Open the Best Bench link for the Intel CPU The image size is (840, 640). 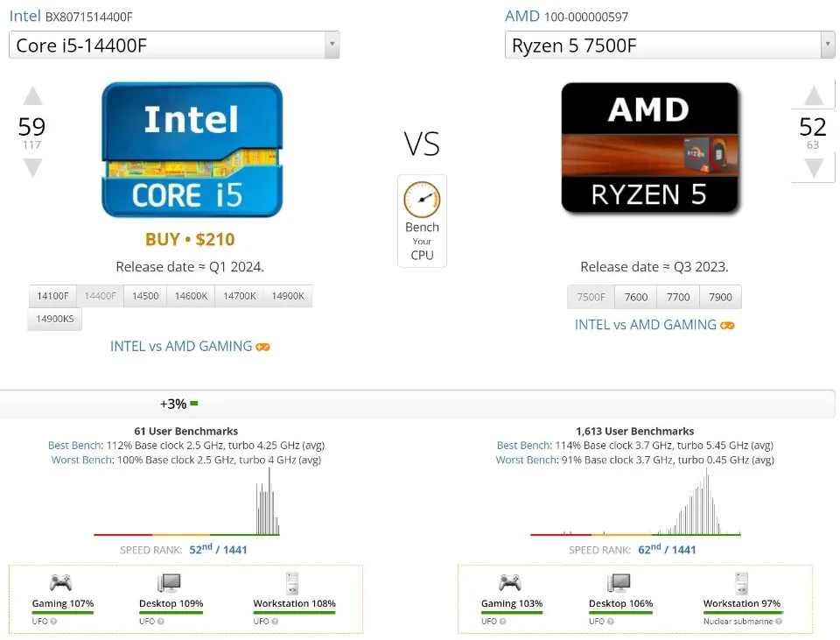(74, 445)
